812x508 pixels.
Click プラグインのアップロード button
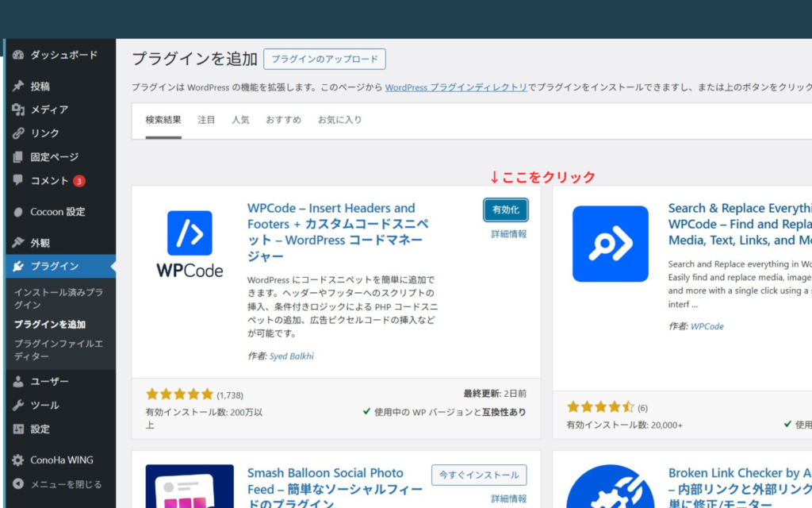(x=325, y=59)
